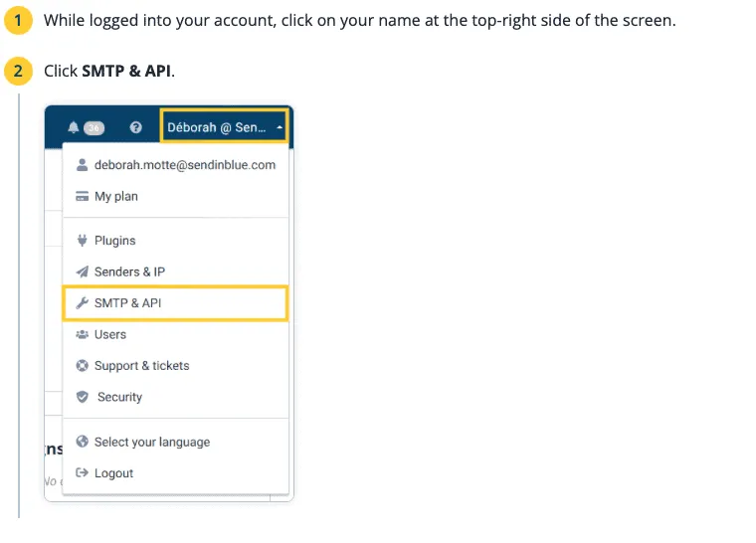Image resolution: width=756 pixels, height=543 pixels.
Task: Click the notification count badge
Action: pos(94,127)
